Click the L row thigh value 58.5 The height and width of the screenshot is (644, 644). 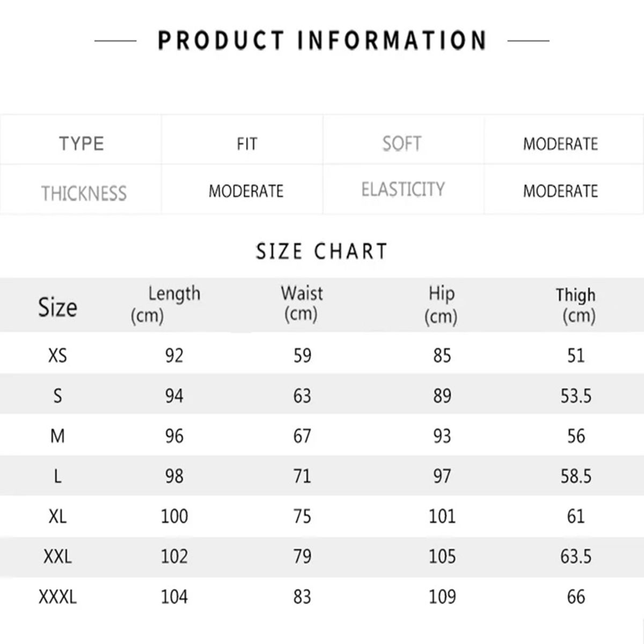click(576, 476)
